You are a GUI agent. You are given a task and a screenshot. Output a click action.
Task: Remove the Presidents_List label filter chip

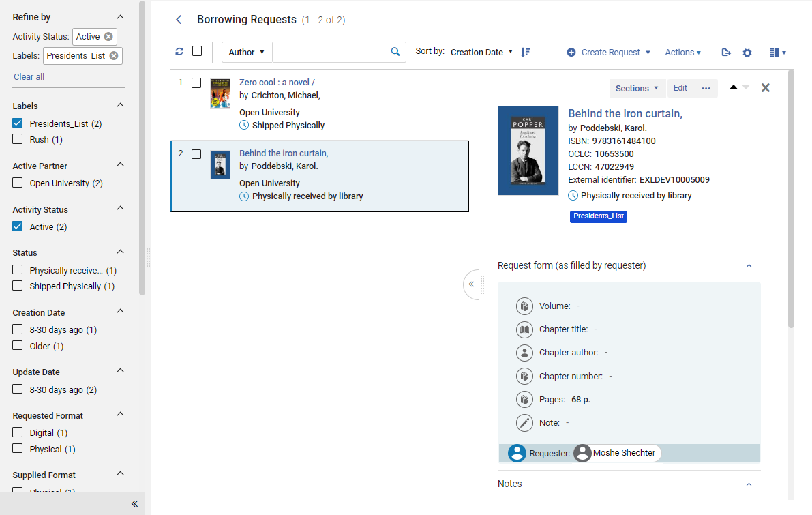114,55
